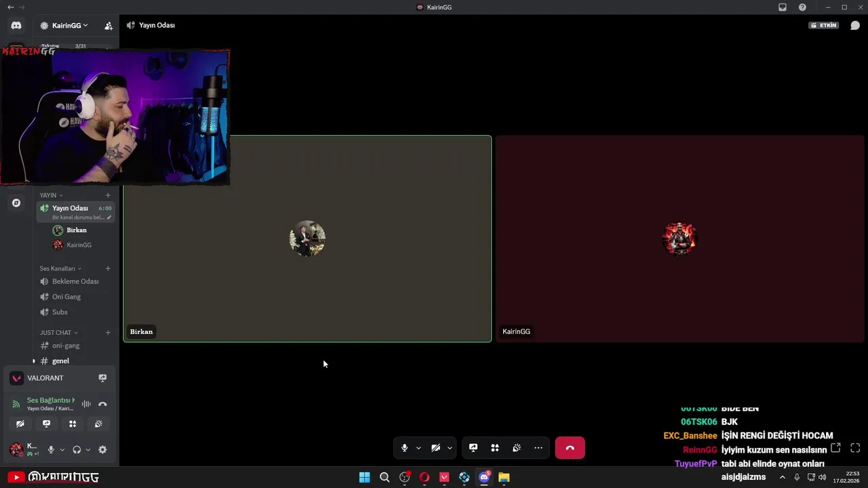Open voice connection noise suppression waveform icon
Screen dimensions: 868x488
(86, 404)
